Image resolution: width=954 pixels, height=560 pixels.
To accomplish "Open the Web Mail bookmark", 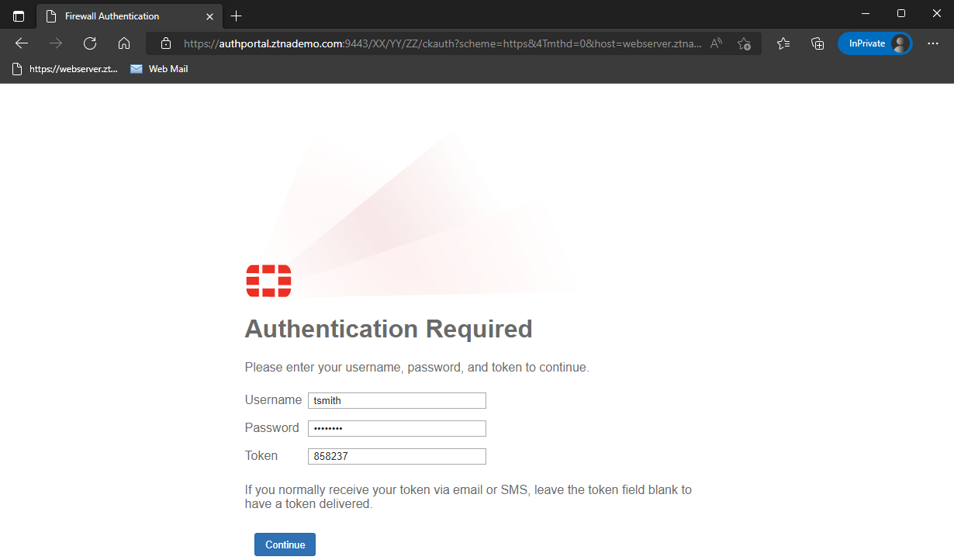I will 159,69.
